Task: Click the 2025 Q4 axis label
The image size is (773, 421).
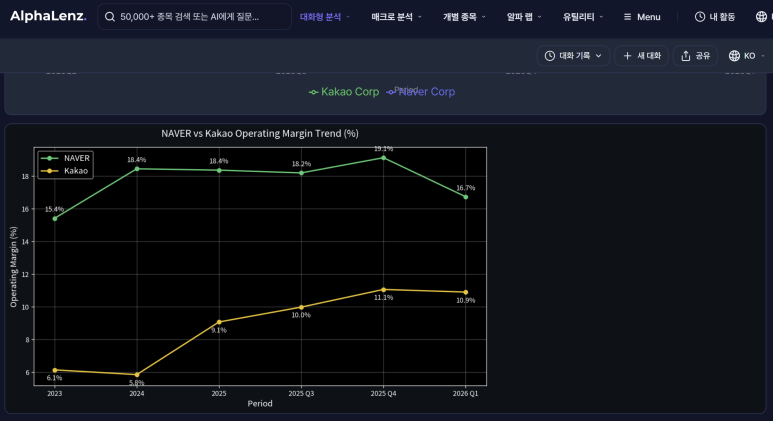Action: (384, 393)
